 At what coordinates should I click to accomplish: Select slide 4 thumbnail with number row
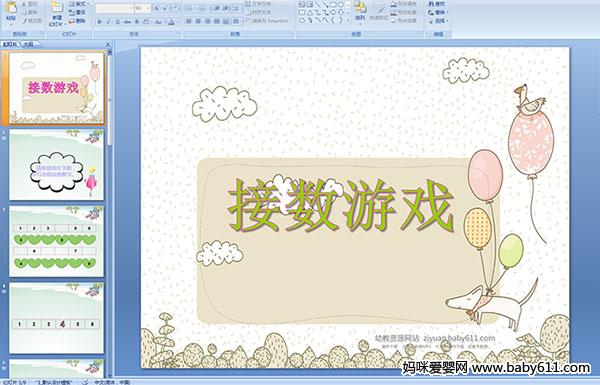pos(56,318)
